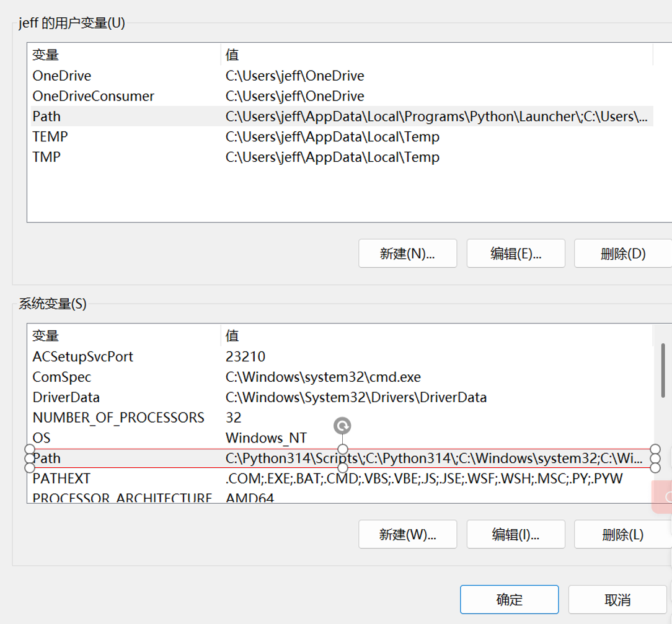The height and width of the screenshot is (624, 672).
Task: Click OneDriveConsumer value C:\Users\jeff\OneDrive
Action: coord(295,96)
